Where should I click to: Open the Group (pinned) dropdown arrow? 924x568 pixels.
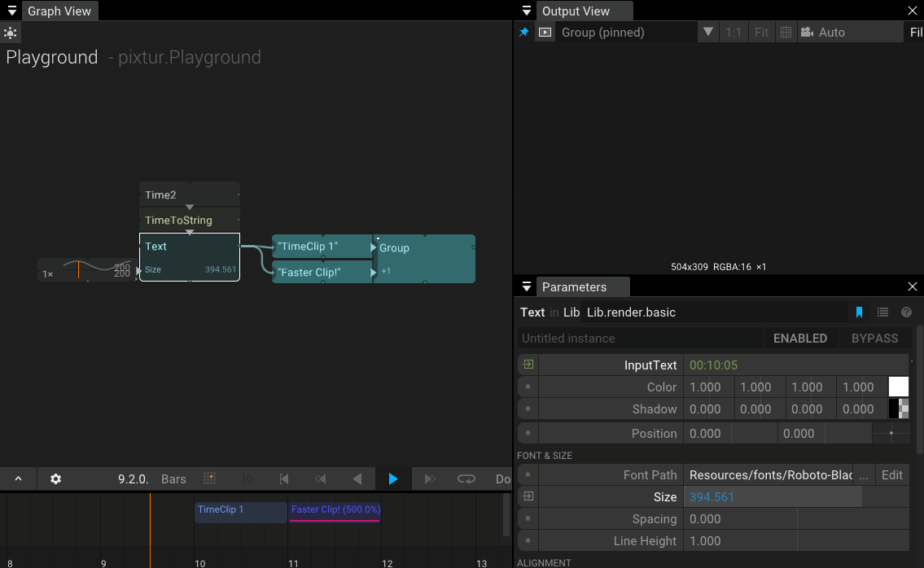pos(708,33)
